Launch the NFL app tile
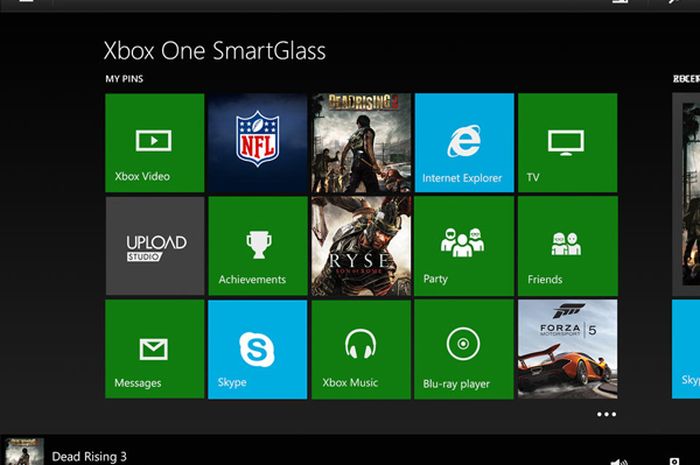Viewport: 700px width, 465px height. 258,143
